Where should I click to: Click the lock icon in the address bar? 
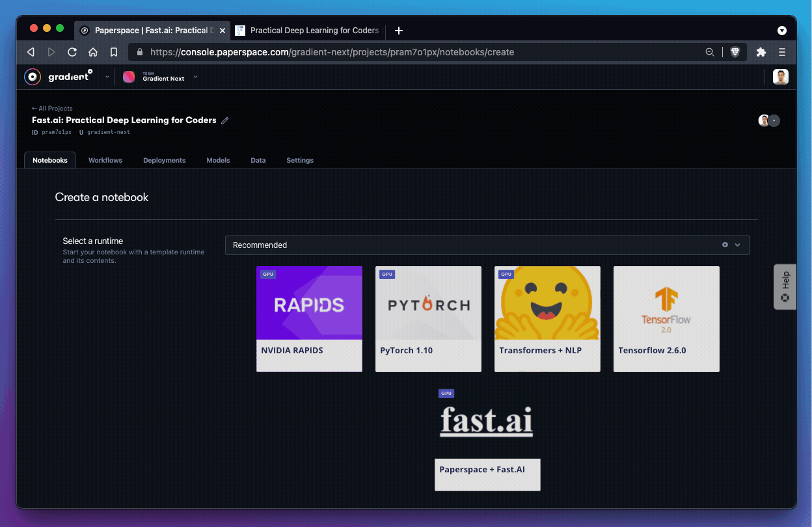(x=139, y=52)
